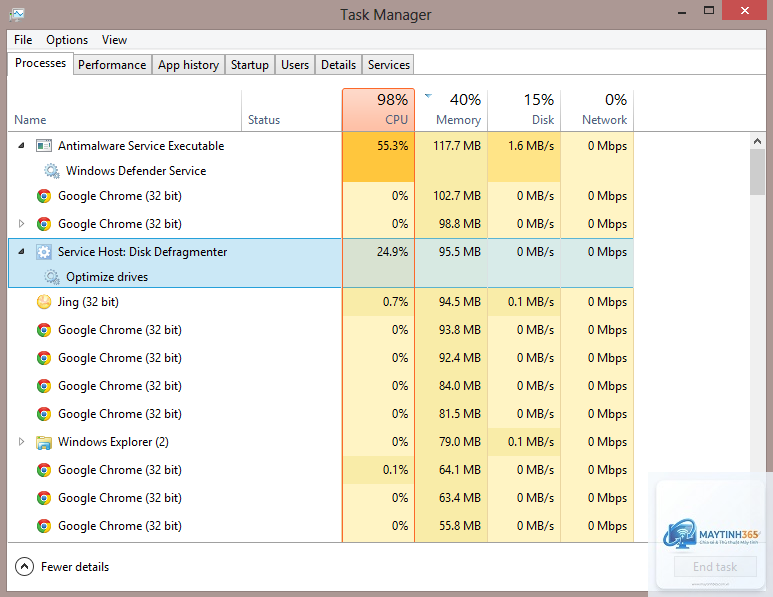Screen dimensions: 773x597
Task: Click the 95.5 MB memory value
Action: (x=460, y=252)
